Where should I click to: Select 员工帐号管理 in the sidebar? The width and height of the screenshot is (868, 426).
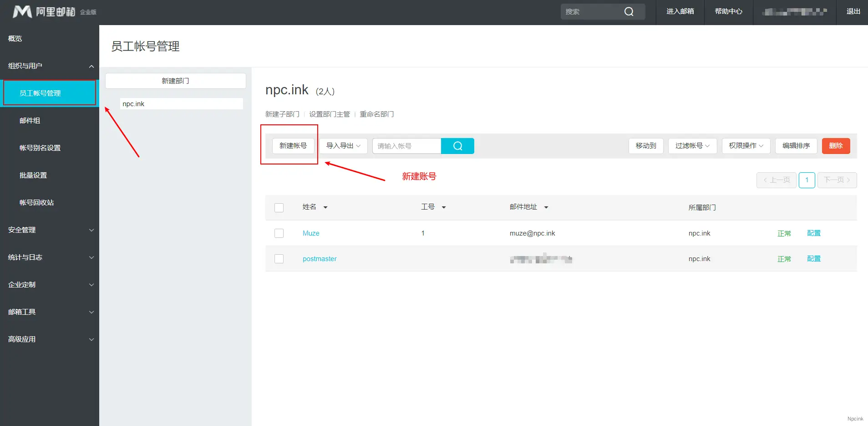click(x=50, y=93)
